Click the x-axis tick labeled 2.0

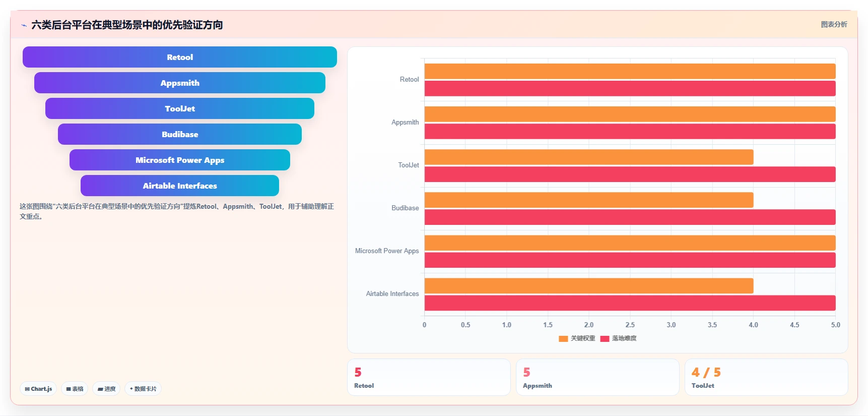(x=589, y=325)
